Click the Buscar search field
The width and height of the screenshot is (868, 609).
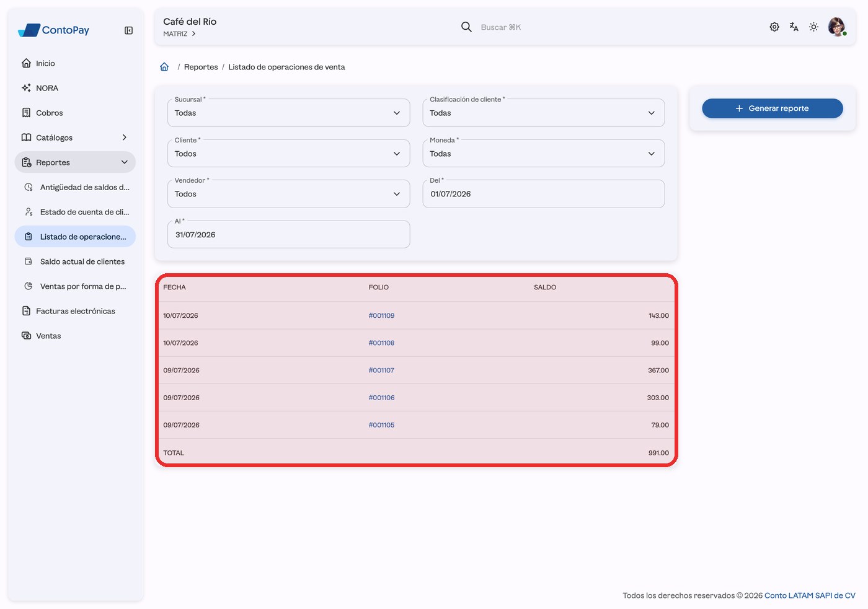(x=501, y=27)
